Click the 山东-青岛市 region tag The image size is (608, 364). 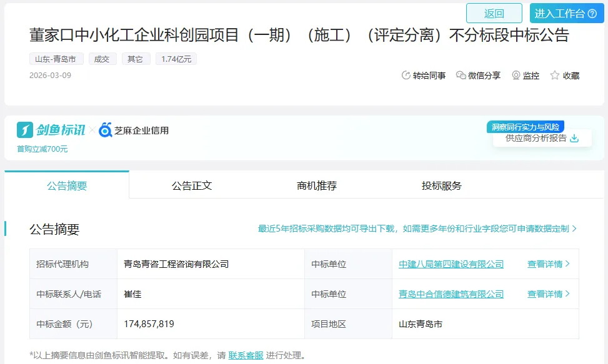coord(56,59)
